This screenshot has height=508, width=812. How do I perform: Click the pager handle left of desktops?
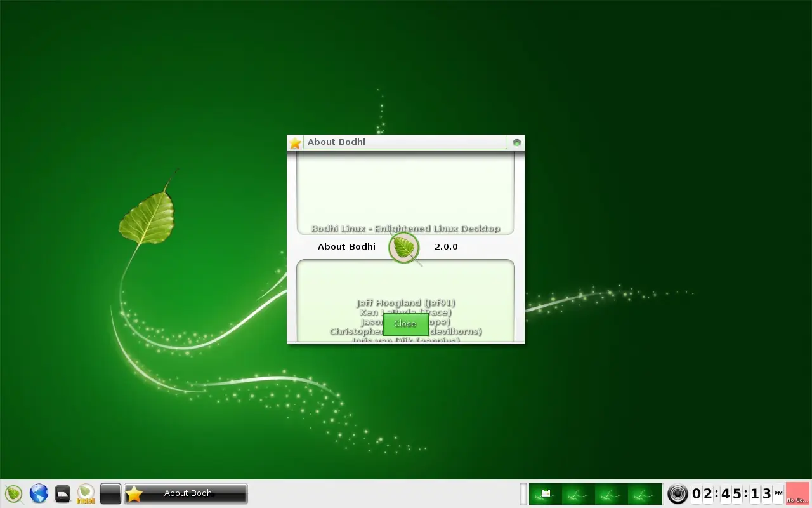tap(523, 493)
